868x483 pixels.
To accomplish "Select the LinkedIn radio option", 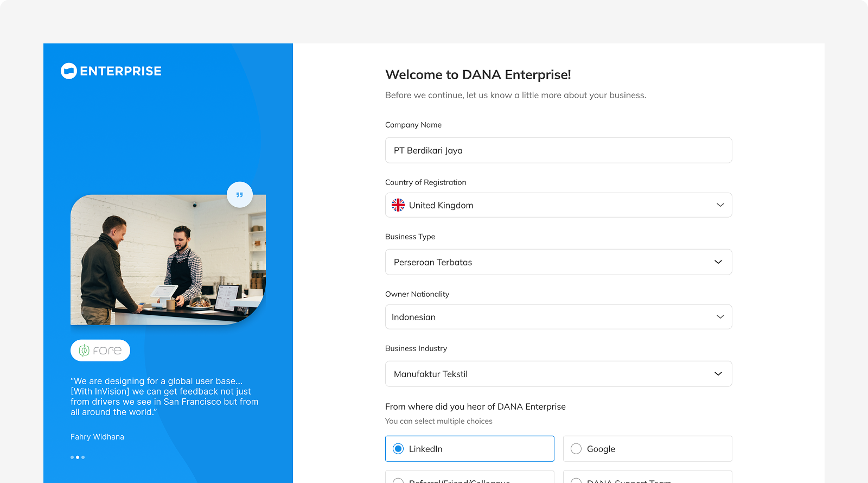I will (398, 449).
